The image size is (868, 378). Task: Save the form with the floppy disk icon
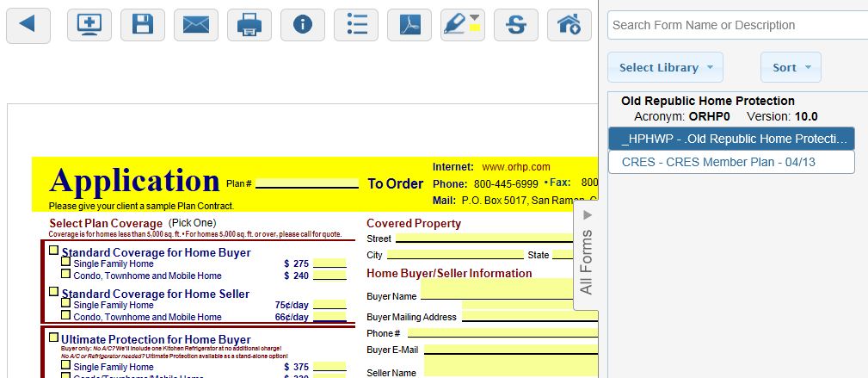(142, 25)
